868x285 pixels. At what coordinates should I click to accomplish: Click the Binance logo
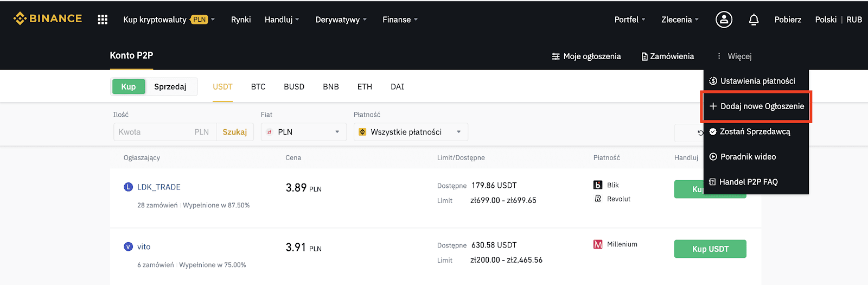pyautogui.click(x=48, y=18)
